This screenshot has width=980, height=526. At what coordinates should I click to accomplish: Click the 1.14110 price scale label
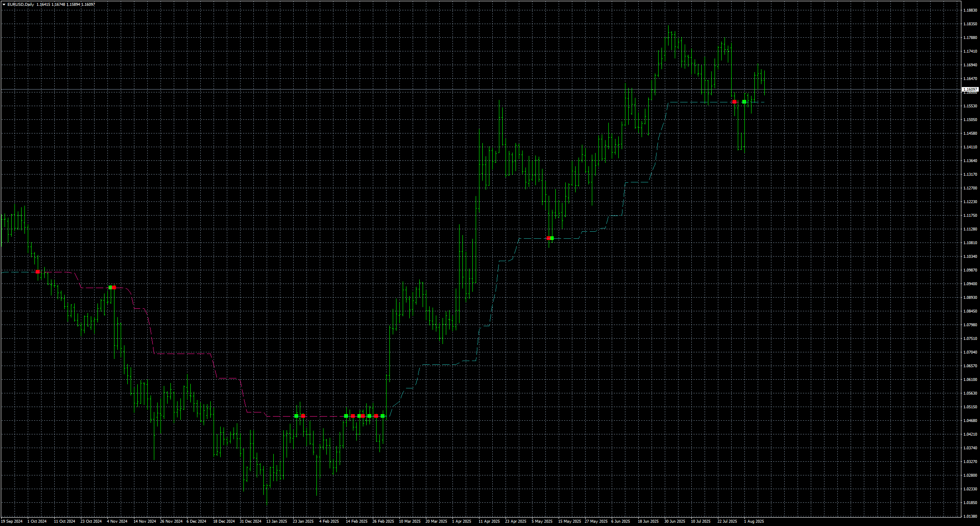pyautogui.click(x=970, y=147)
